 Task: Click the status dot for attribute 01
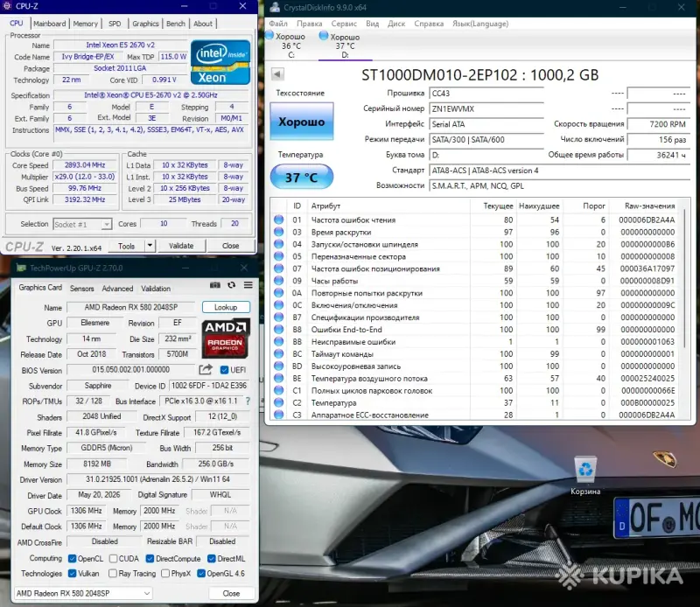pyautogui.click(x=279, y=220)
